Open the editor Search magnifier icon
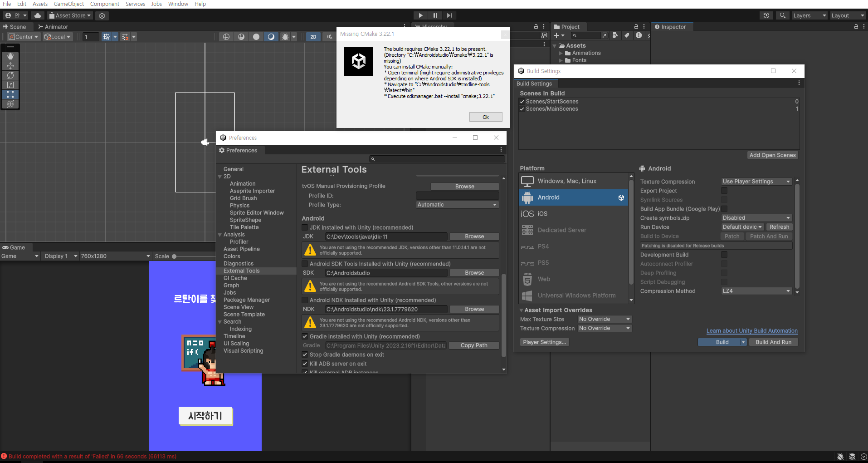 (x=783, y=15)
